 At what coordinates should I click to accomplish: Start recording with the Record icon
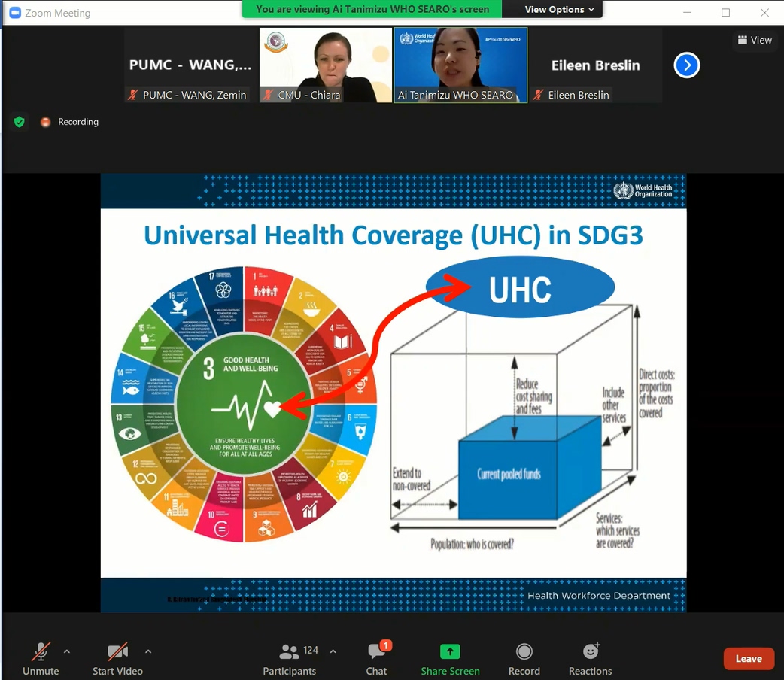point(524,651)
